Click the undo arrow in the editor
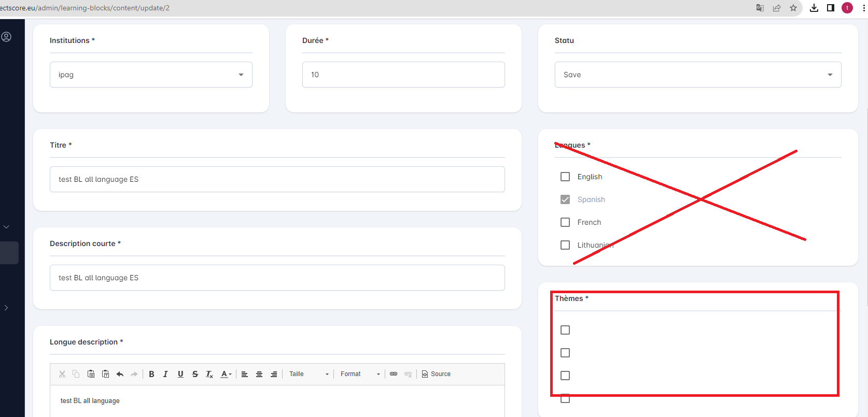Viewport: 868px width, 417px height. (x=120, y=374)
